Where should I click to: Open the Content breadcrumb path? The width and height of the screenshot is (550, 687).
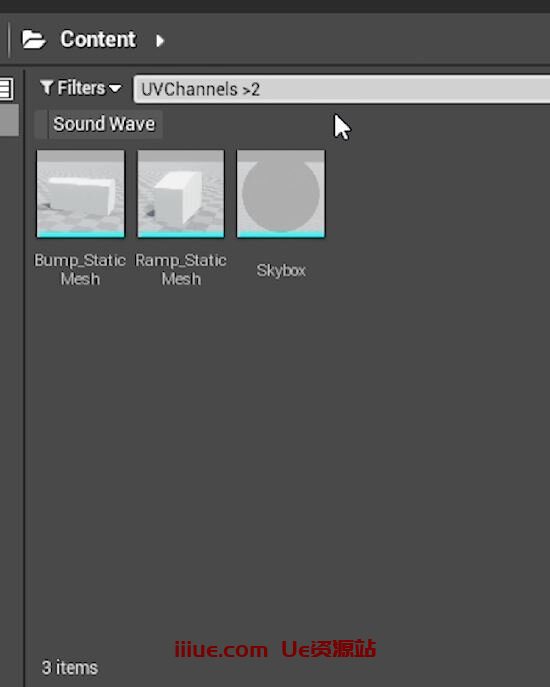click(x=98, y=39)
